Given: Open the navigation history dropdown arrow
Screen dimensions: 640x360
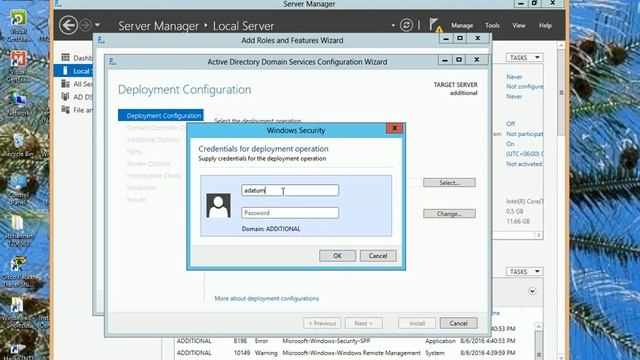Looking at the screenshot, I should pos(97,25).
